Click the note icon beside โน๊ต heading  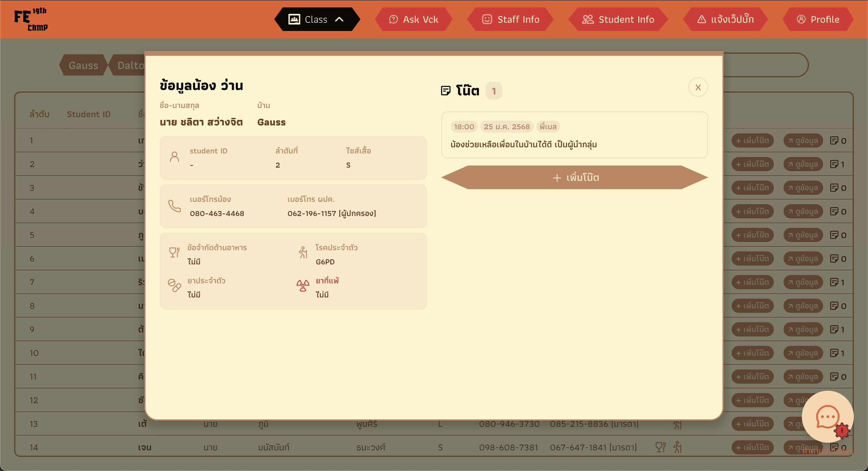pos(446,91)
